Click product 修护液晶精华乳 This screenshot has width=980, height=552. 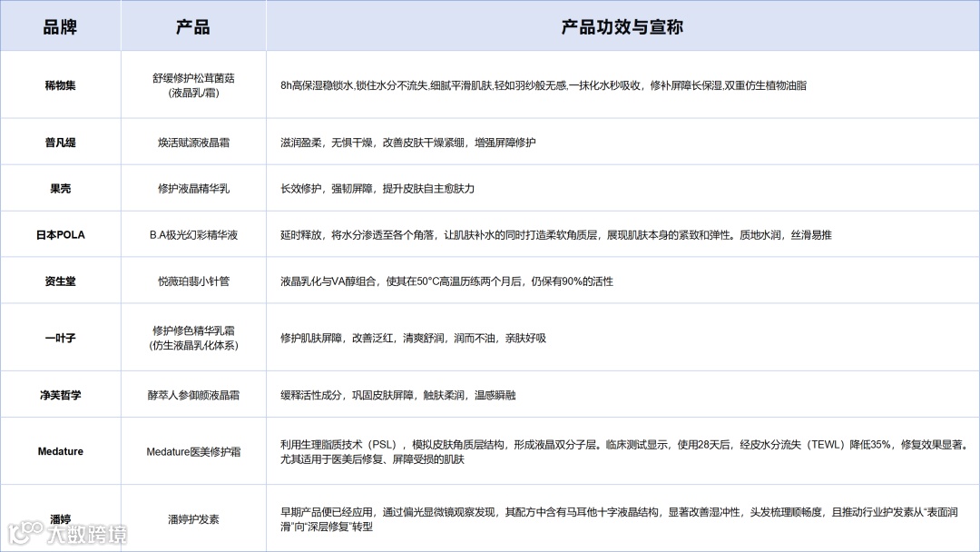click(x=193, y=189)
